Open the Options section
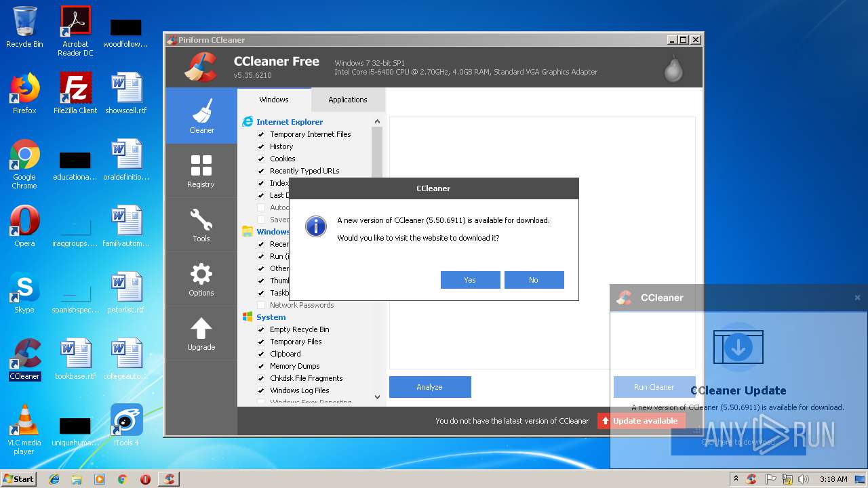This screenshot has width=868, height=488. pos(201,279)
